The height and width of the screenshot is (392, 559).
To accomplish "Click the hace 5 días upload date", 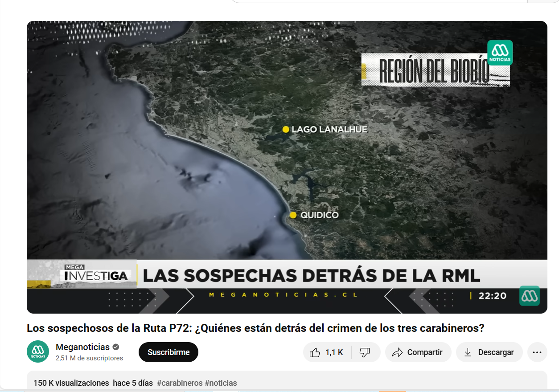I will click(x=133, y=383).
